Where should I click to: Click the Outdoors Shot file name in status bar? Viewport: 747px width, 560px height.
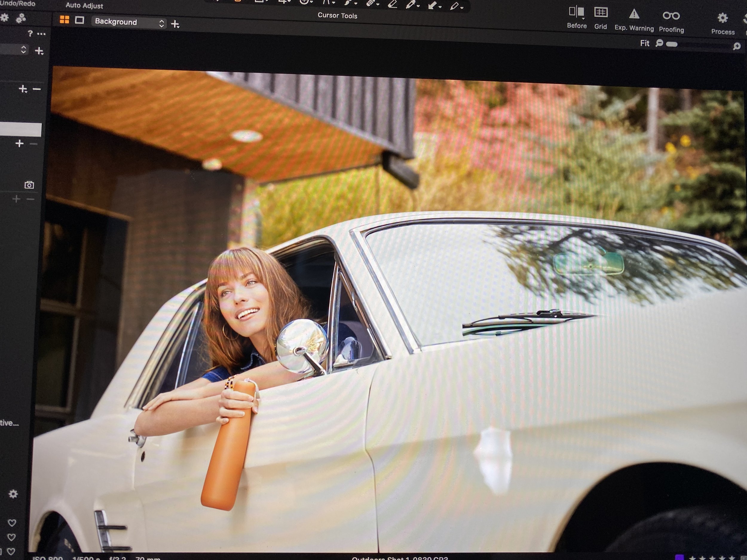(x=400, y=558)
